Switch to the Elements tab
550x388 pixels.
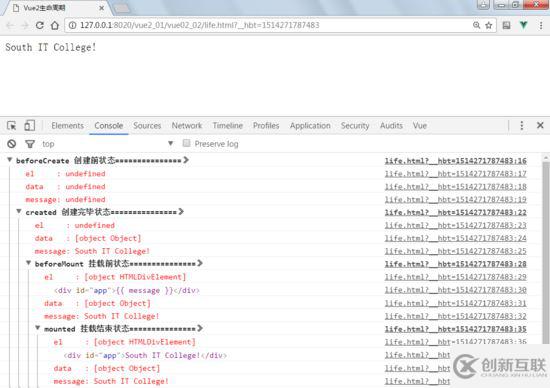(x=68, y=126)
